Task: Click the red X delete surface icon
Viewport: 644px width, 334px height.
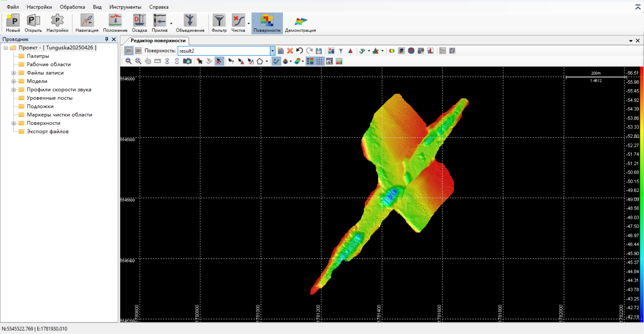Action: 290,51
